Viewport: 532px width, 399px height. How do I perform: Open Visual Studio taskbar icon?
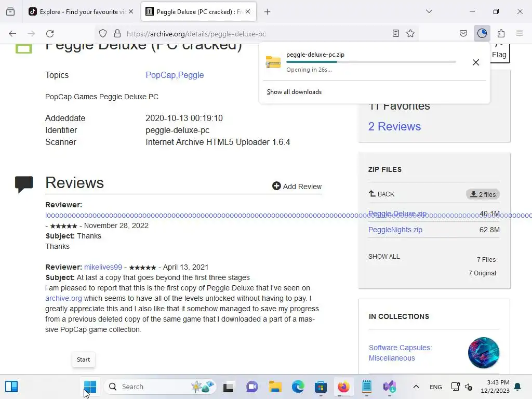point(390,387)
